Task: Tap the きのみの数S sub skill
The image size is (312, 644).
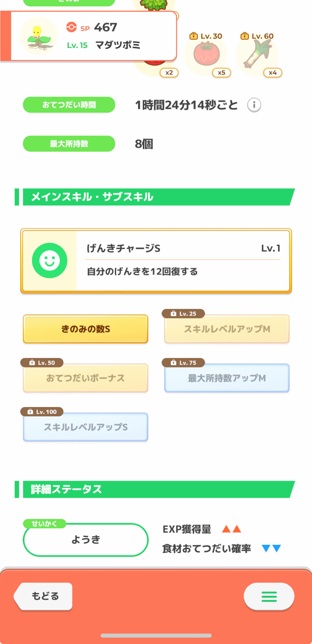Action: [86, 329]
